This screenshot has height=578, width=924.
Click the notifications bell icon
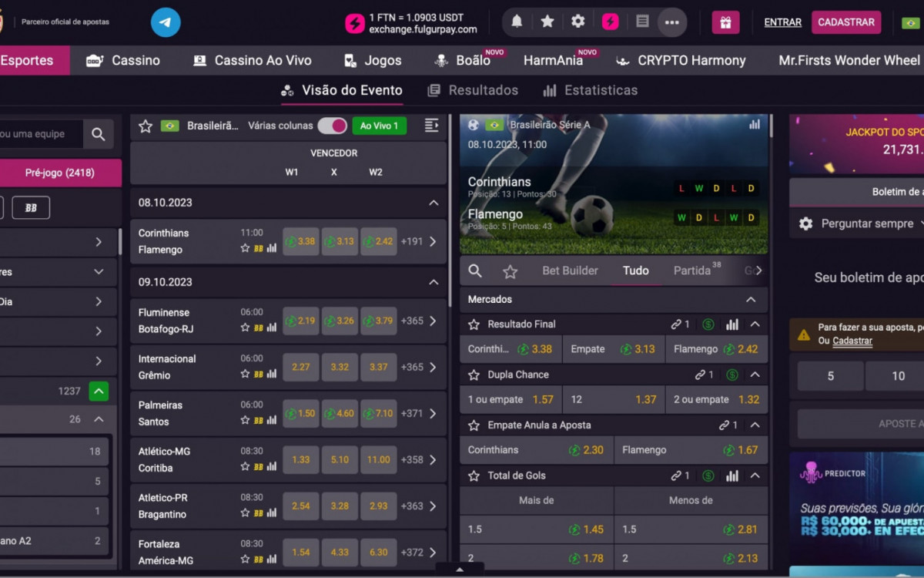click(x=517, y=22)
